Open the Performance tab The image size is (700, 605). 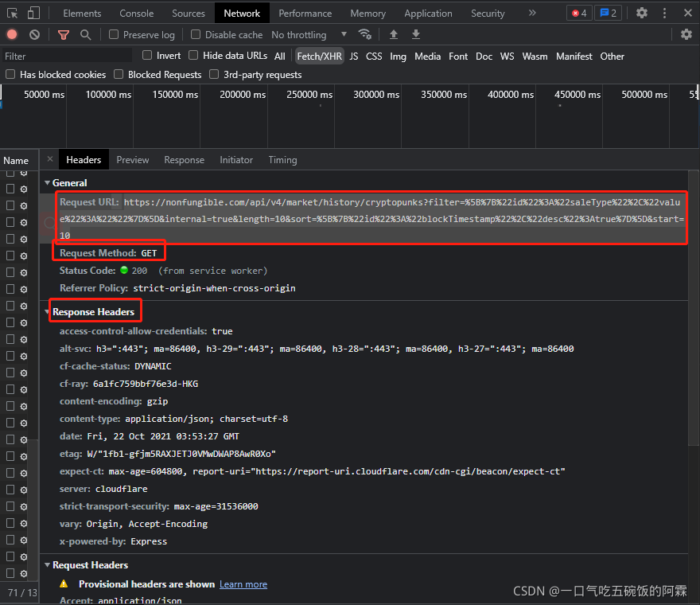(305, 14)
